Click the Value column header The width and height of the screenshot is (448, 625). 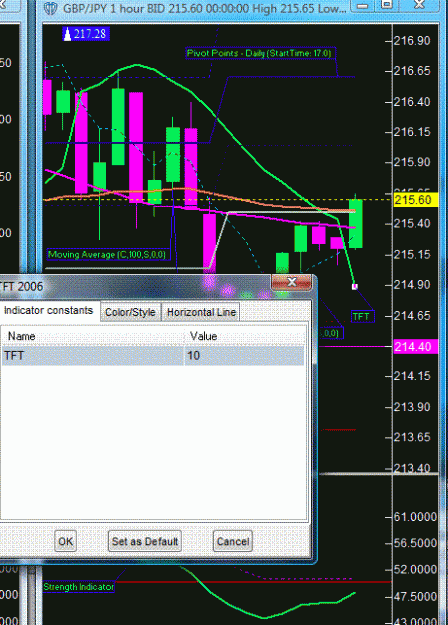[244, 336]
